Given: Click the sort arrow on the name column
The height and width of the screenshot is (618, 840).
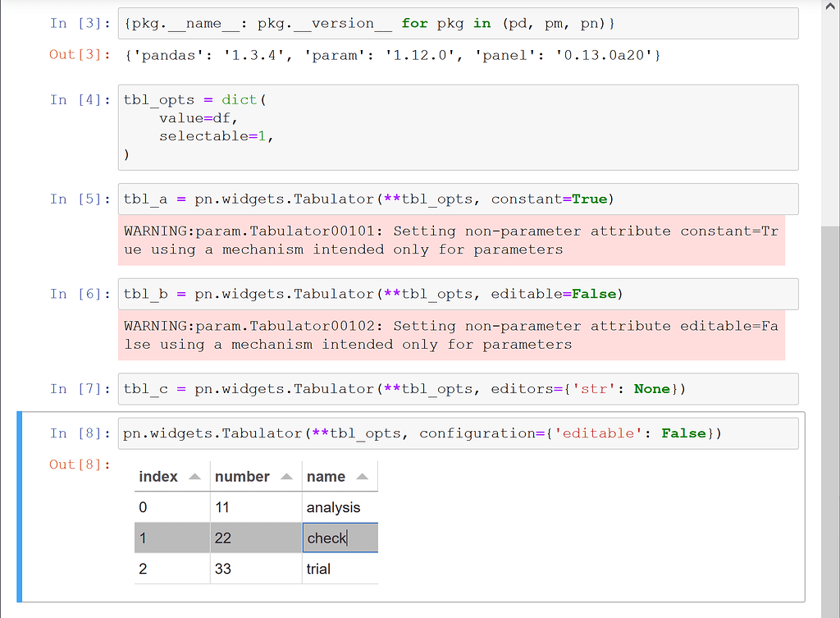Looking at the screenshot, I should 363,476.
